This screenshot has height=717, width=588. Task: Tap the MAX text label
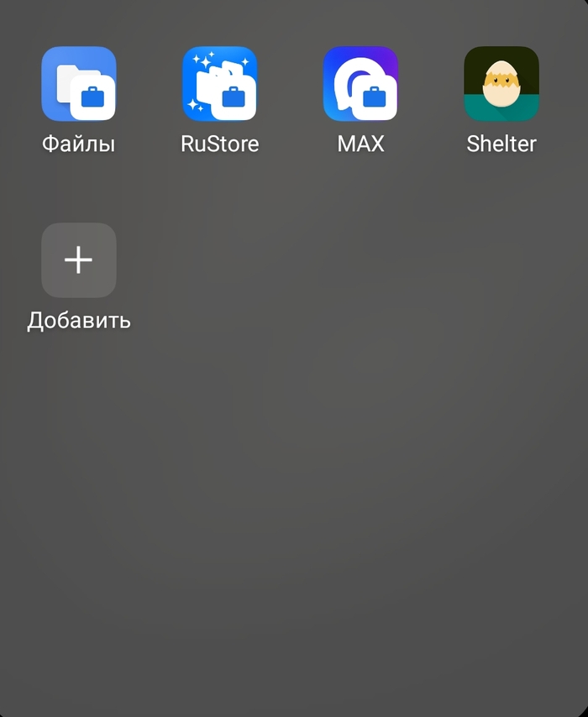coord(360,144)
